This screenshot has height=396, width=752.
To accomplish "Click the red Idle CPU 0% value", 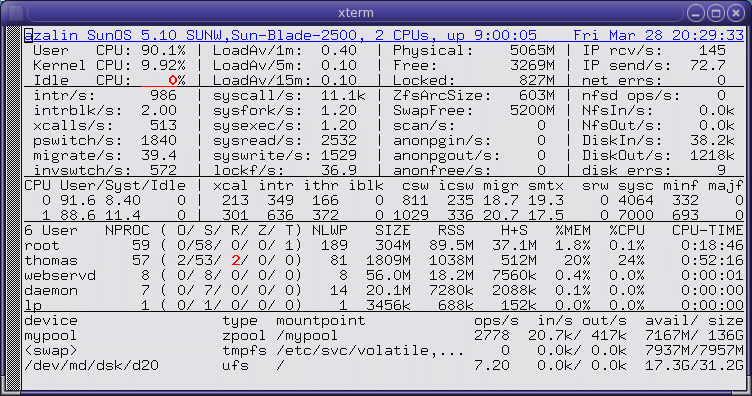I will [x=177, y=81].
